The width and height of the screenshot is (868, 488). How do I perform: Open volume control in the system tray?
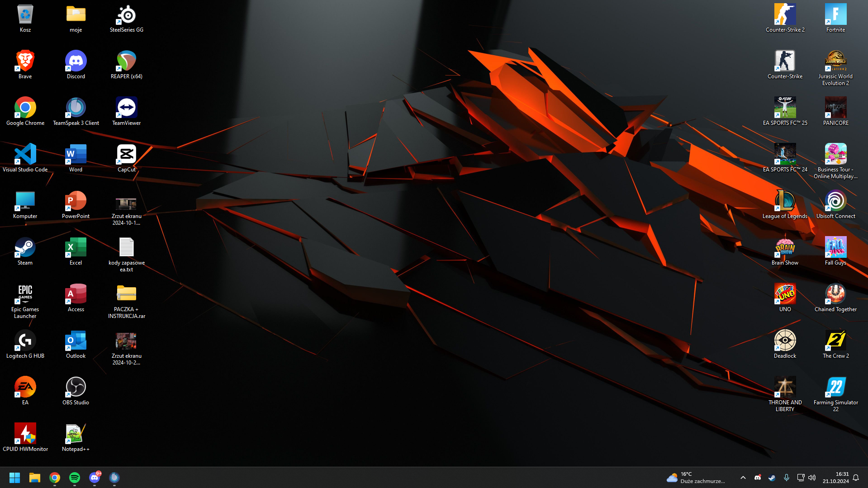pos(812,478)
